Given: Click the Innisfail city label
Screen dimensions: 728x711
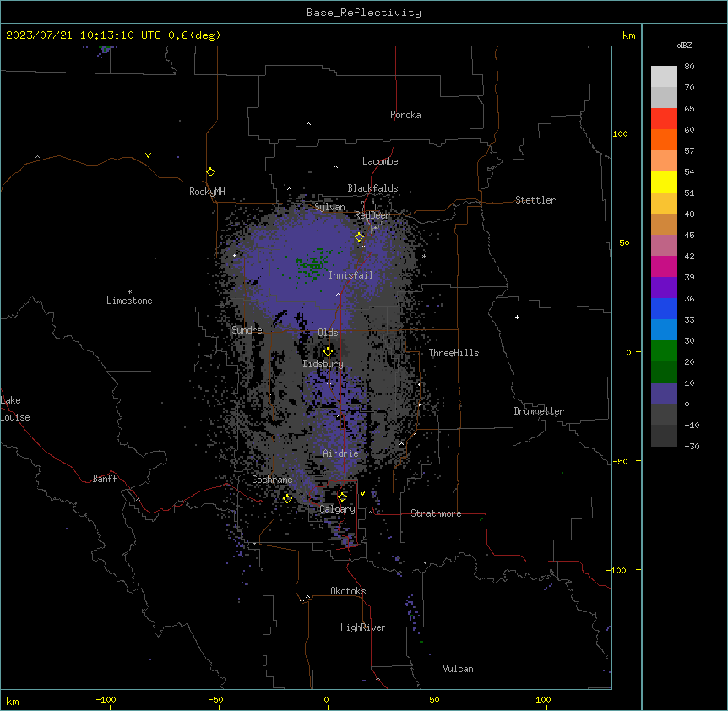Looking at the screenshot, I should [350, 275].
